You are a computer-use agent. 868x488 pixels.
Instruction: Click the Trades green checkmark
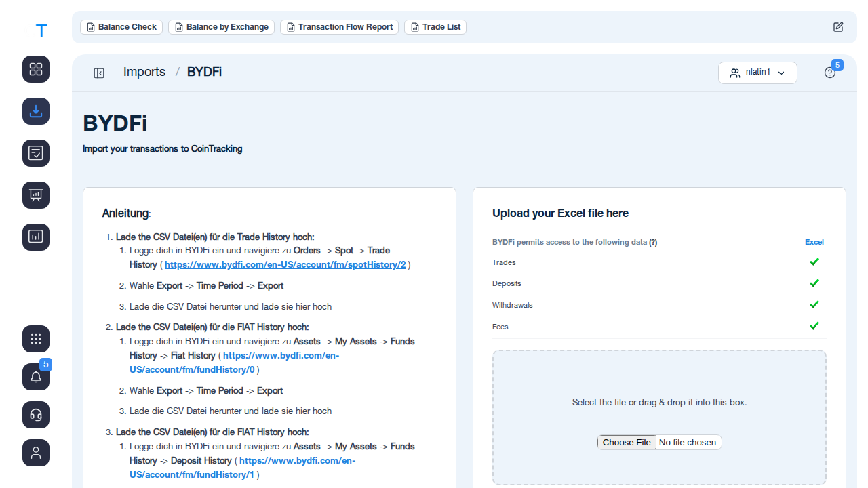click(814, 262)
